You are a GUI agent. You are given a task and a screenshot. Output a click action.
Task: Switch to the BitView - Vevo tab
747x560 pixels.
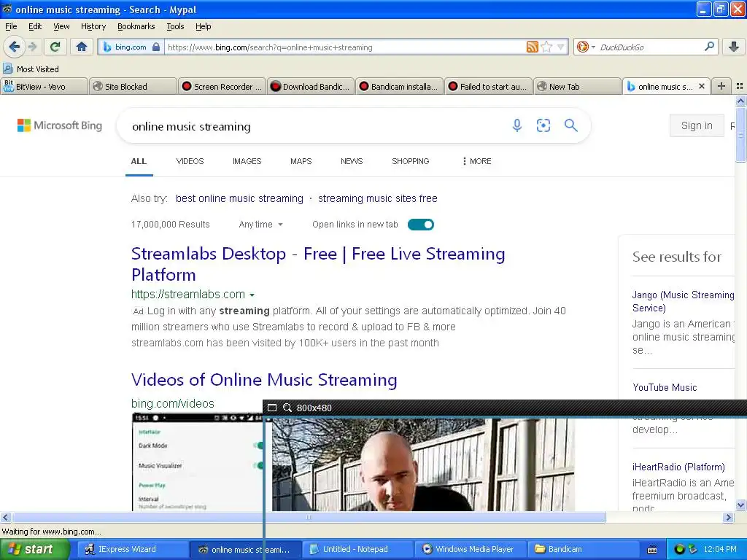point(44,86)
